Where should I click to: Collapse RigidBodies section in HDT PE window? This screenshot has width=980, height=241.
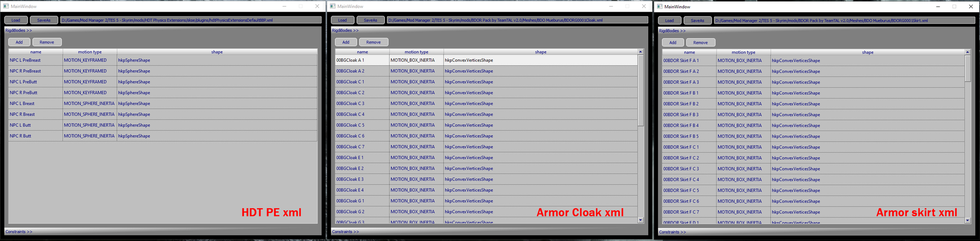tap(18, 31)
